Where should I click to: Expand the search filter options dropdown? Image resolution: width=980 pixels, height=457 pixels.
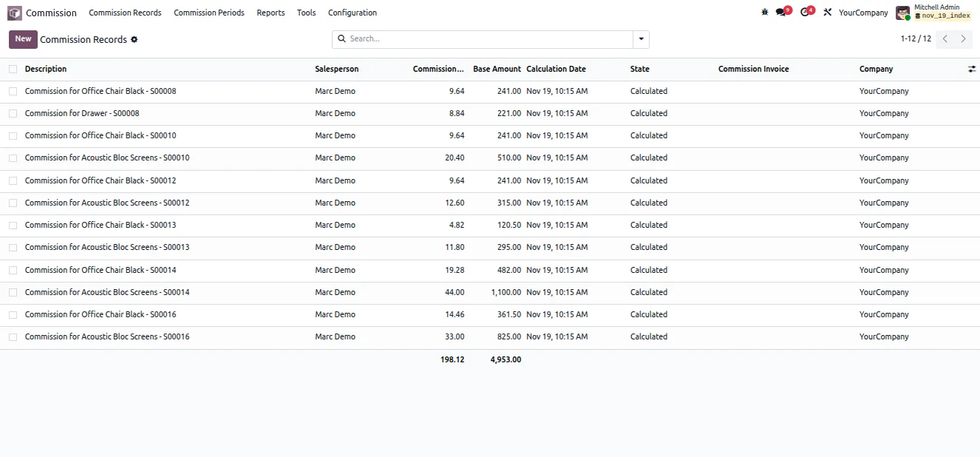(641, 39)
